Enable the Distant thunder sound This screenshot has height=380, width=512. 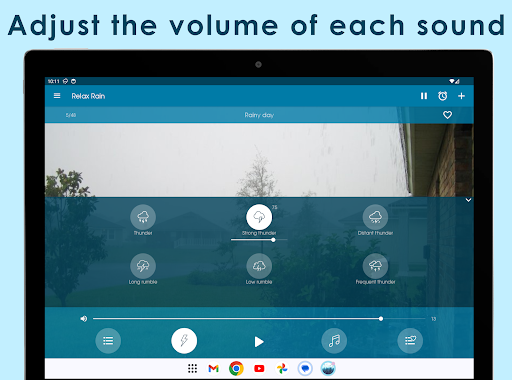[x=375, y=217]
